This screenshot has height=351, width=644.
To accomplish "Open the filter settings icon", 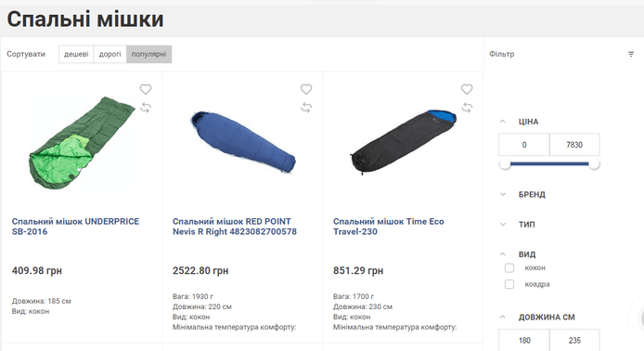I will click(631, 54).
